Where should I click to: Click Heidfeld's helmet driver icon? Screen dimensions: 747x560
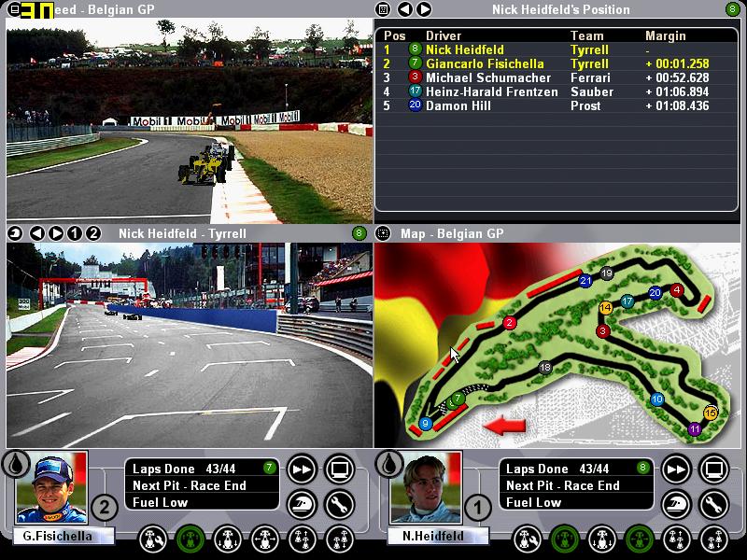[676, 505]
